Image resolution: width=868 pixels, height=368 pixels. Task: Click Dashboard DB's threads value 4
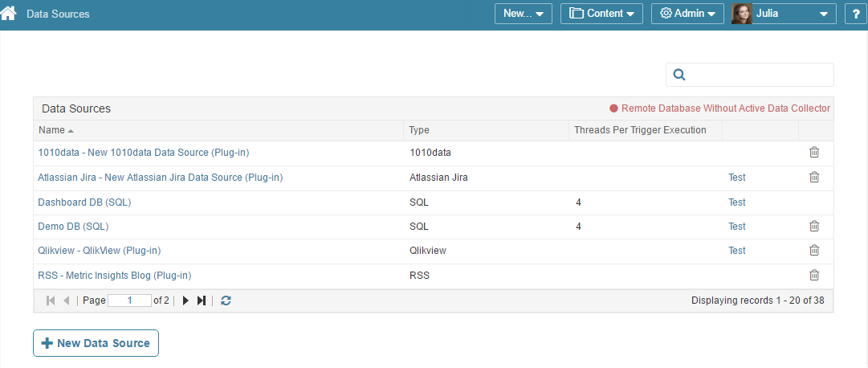point(578,202)
